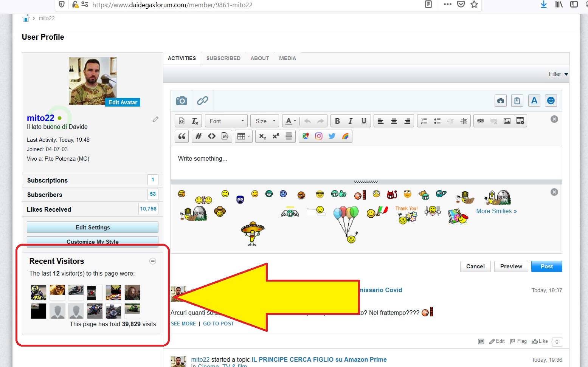This screenshot has height=367, width=588.
Task: Toggle the smilies panel button
Action: (x=551, y=101)
